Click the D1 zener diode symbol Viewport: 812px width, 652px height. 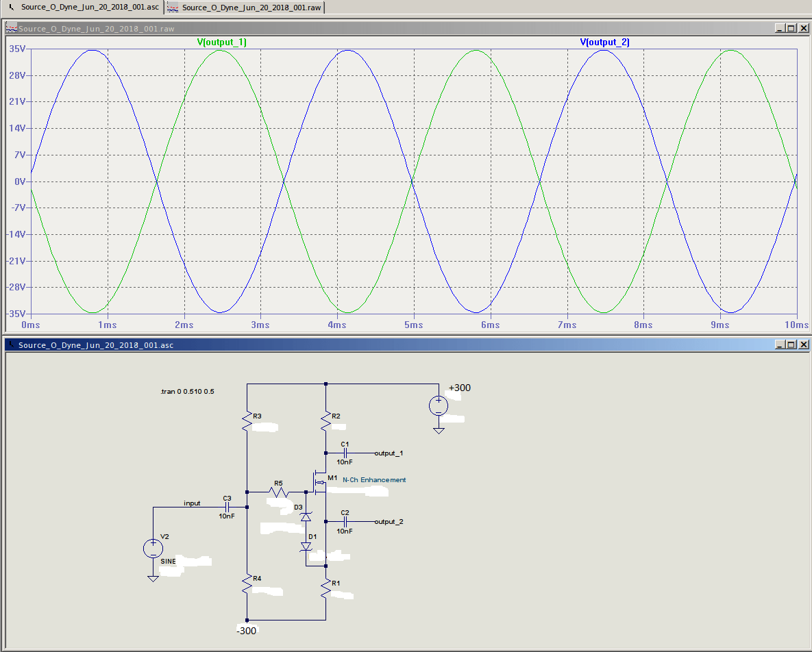coord(306,547)
